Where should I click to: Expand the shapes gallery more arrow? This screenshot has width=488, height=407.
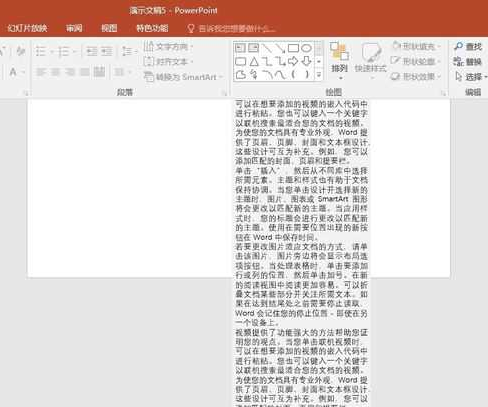pos(319,75)
